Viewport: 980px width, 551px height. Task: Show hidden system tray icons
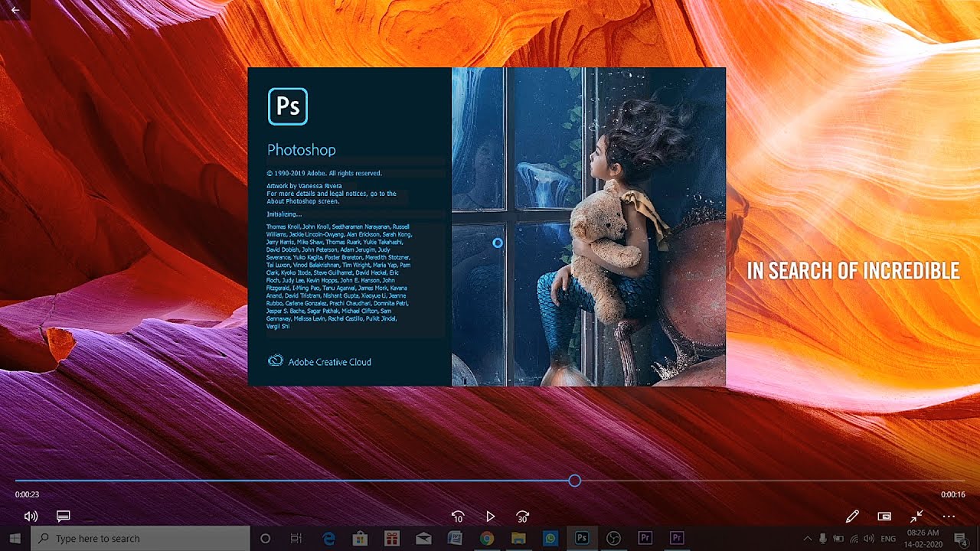pyautogui.click(x=807, y=539)
